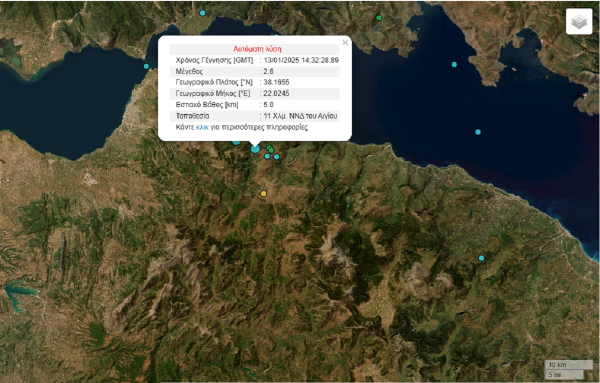Select the cyan marker on the western gulf shoreline
The height and width of the screenshot is (383, 600).
pyautogui.click(x=146, y=66)
